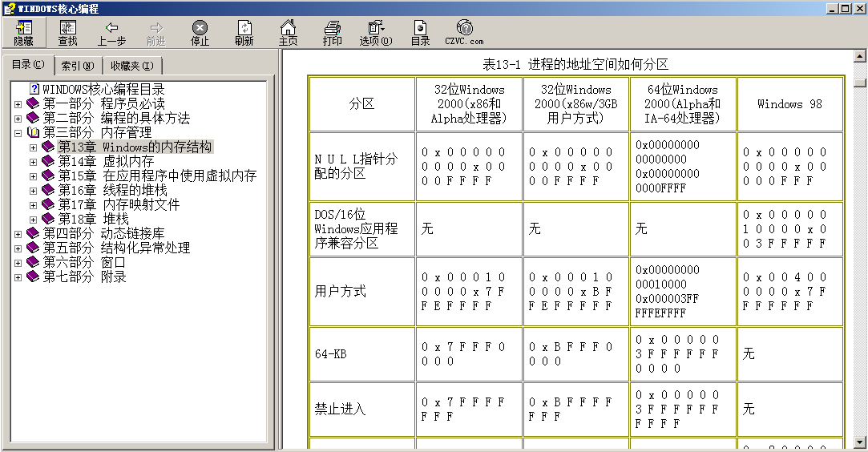Viewport: 868px width, 452px height.
Task: Select WINDOWS核心编程目录 tree item
Action: [x=103, y=89]
